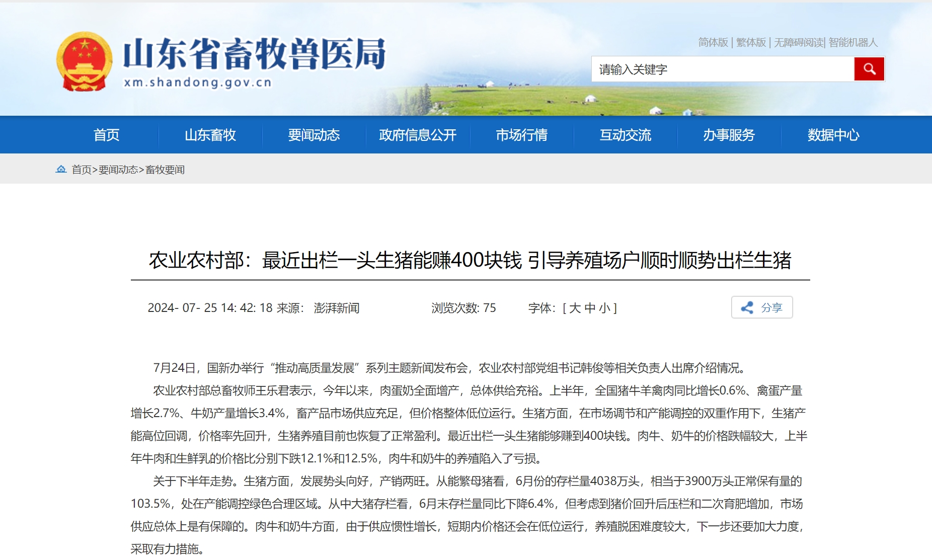Viewport: 932px width, 560px height.
Task: Switch to 简体版 language version
Action: [x=713, y=43]
